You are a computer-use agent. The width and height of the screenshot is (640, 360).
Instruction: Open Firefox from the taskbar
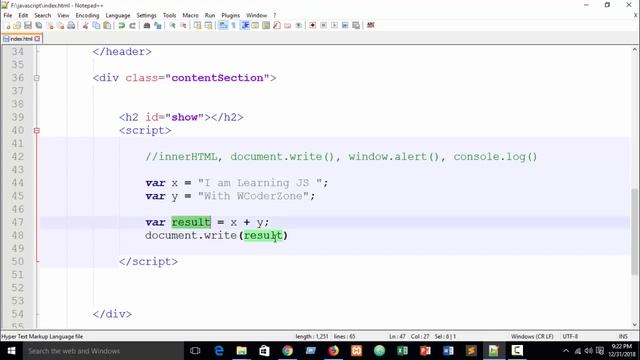[333, 351]
